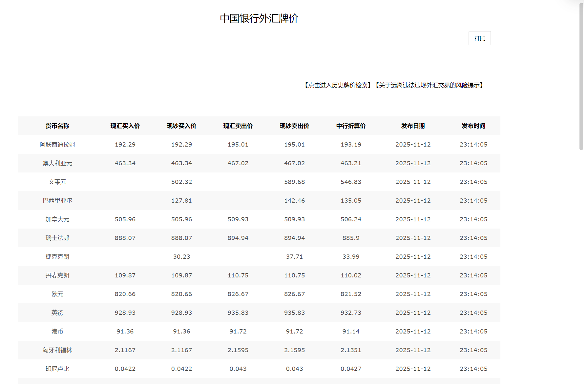Select the 港币 currency name
The height and width of the screenshot is (384, 588).
[x=57, y=332]
